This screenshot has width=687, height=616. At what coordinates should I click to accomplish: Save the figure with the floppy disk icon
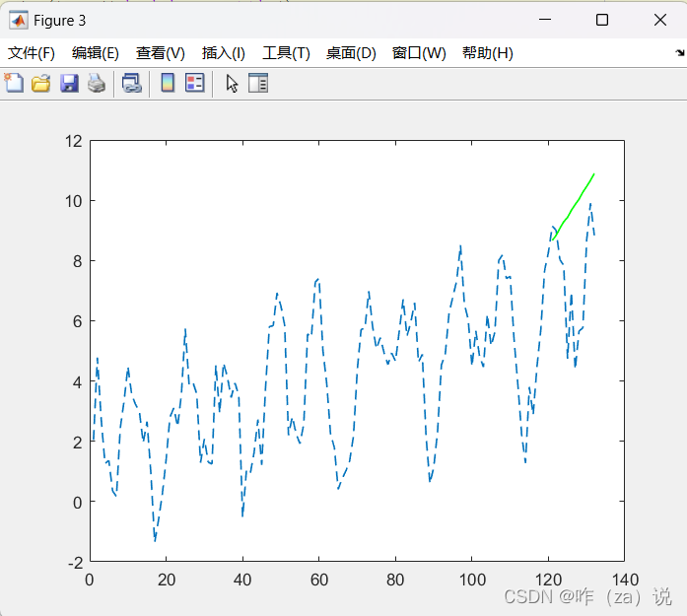[69, 83]
